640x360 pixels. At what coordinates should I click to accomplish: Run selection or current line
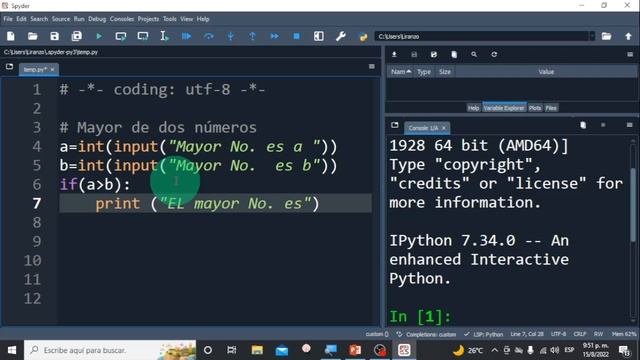(164, 36)
